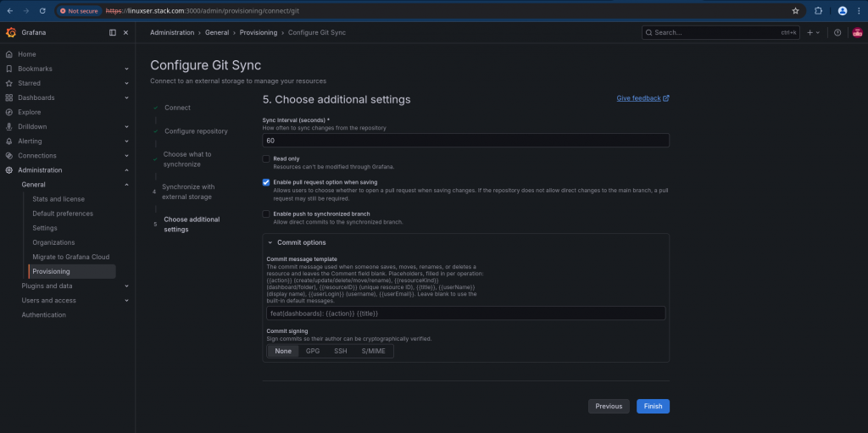
Task: Open Migrate to Grafana Cloud item
Action: [x=71, y=257]
